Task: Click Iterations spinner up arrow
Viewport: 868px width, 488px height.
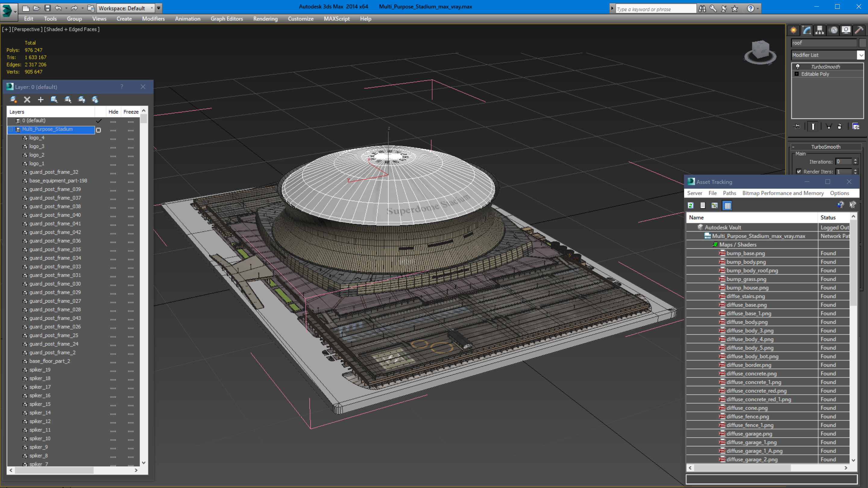Action: click(x=855, y=160)
